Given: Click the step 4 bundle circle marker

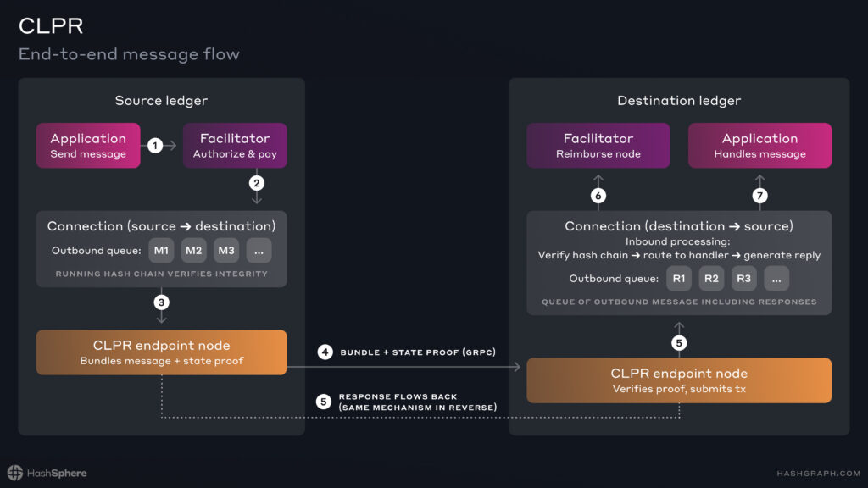Looking at the screenshot, I should [x=325, y=352].
